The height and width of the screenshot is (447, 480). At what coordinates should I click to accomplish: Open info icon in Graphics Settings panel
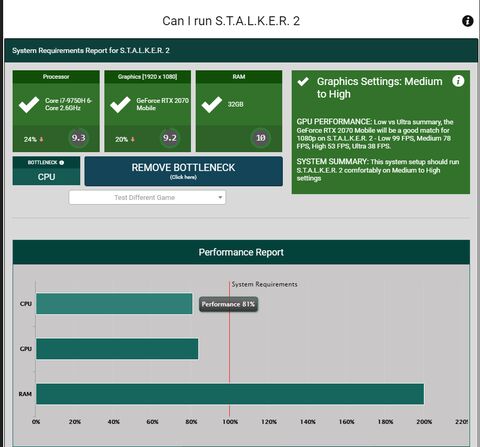pos(458,81)
